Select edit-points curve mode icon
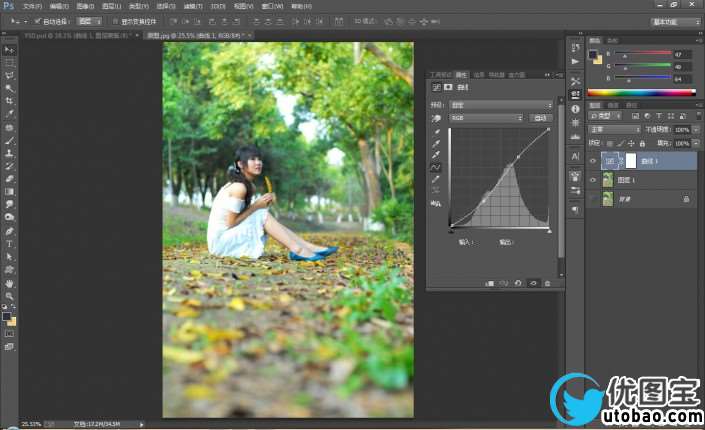Viewport: 705px width, 430px height. click(x=436, y=167)
